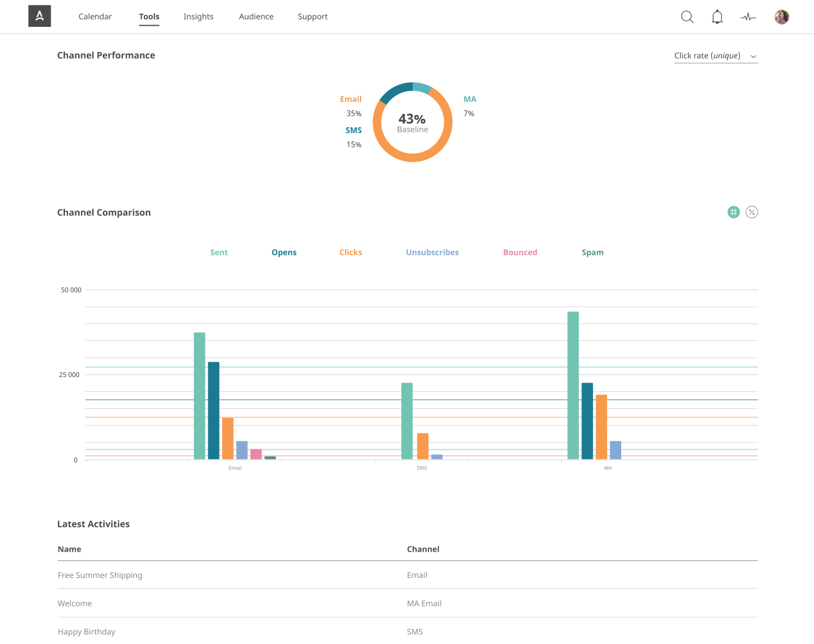Open the Happy Birthday activity row

click(407, 631)
